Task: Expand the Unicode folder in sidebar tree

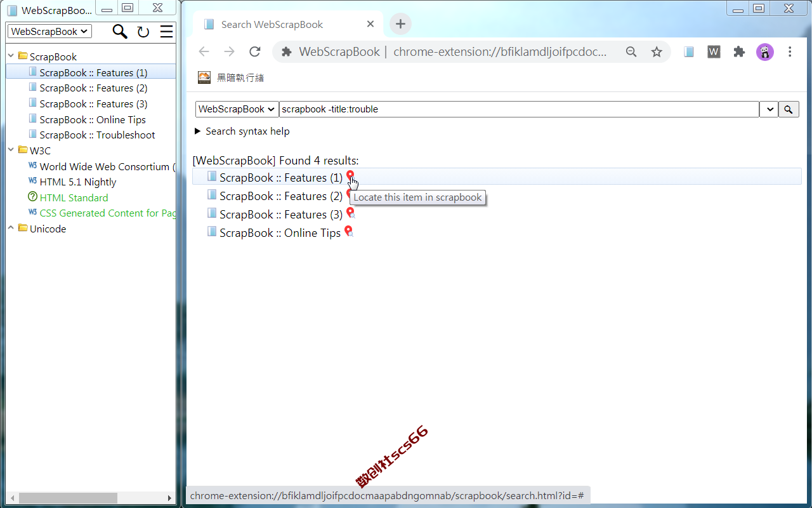Action: (x=11, y=229)
